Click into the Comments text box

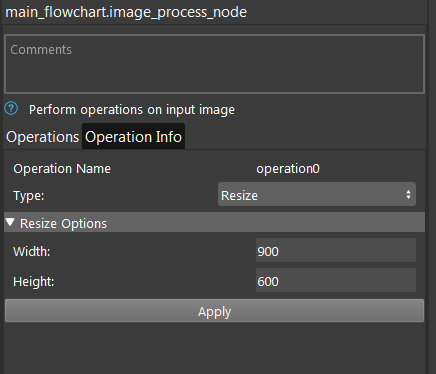tap(214, 64)
